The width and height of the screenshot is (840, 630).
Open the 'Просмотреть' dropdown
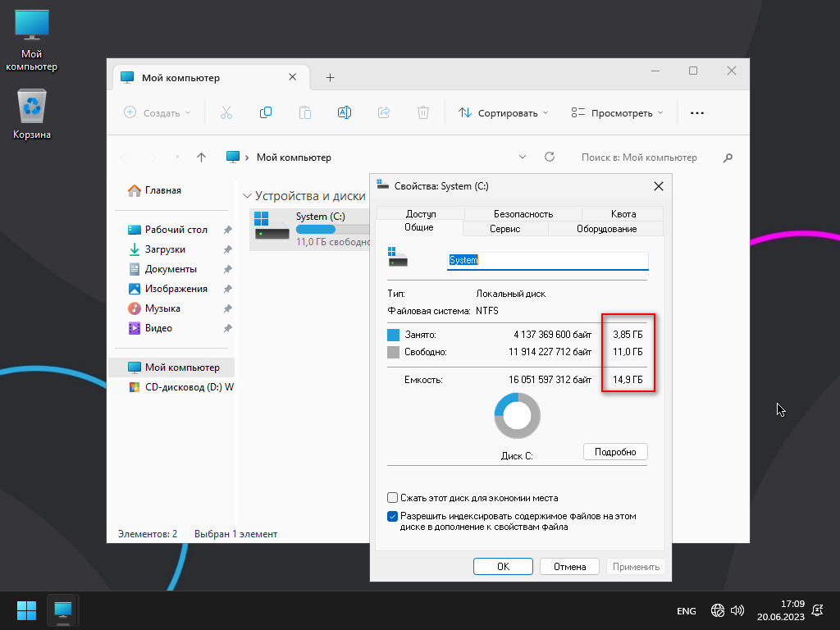[x=617, y=113]
